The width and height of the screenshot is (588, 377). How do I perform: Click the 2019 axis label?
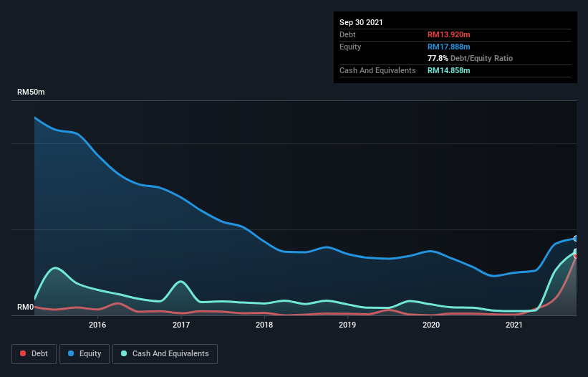(x=347, y=325)
